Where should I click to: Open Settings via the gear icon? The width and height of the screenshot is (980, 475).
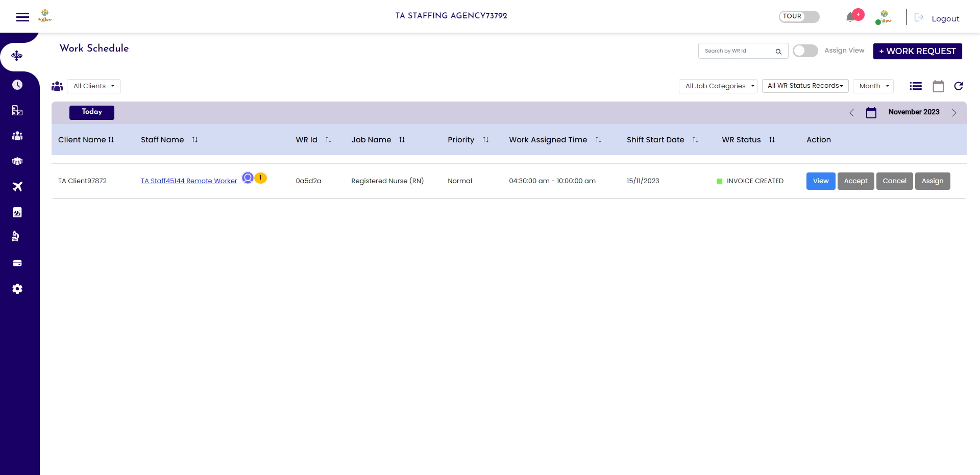coord(17,288)
